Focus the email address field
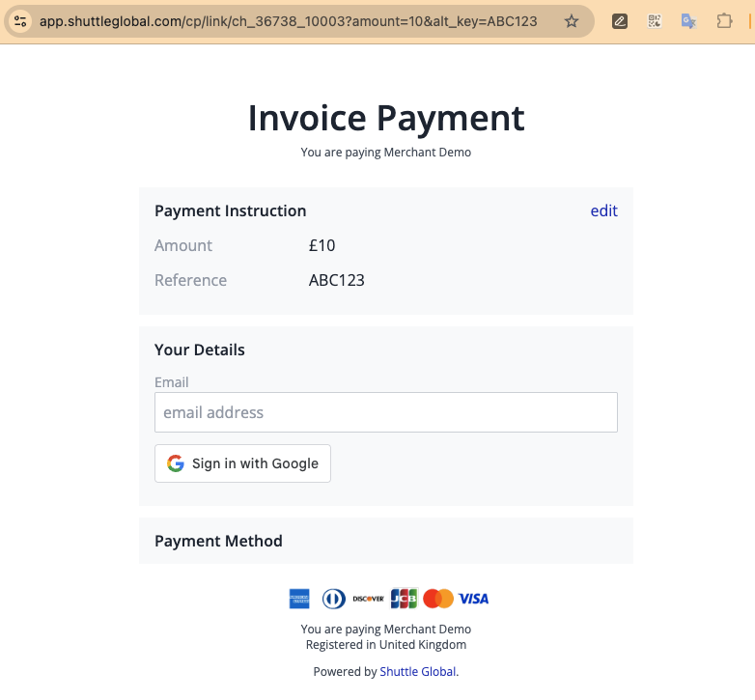The height and width of the screenshot is (700, 755). click(x=385, y=412)
